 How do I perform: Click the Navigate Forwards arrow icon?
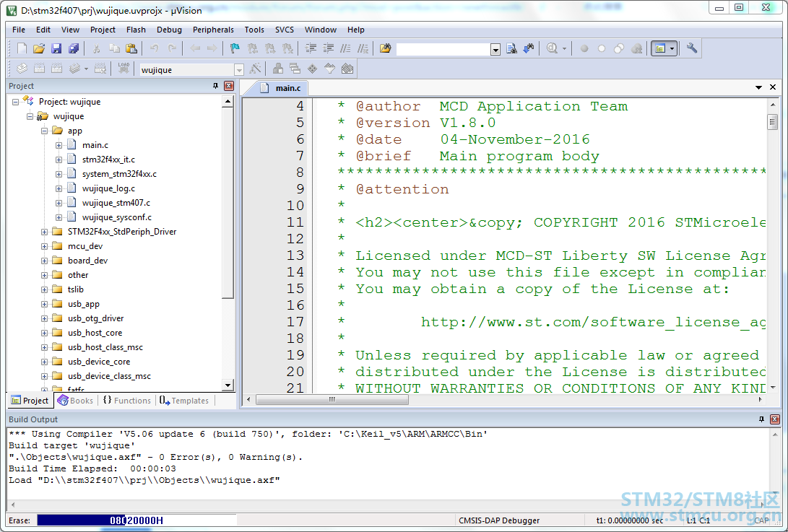(212, 49)
